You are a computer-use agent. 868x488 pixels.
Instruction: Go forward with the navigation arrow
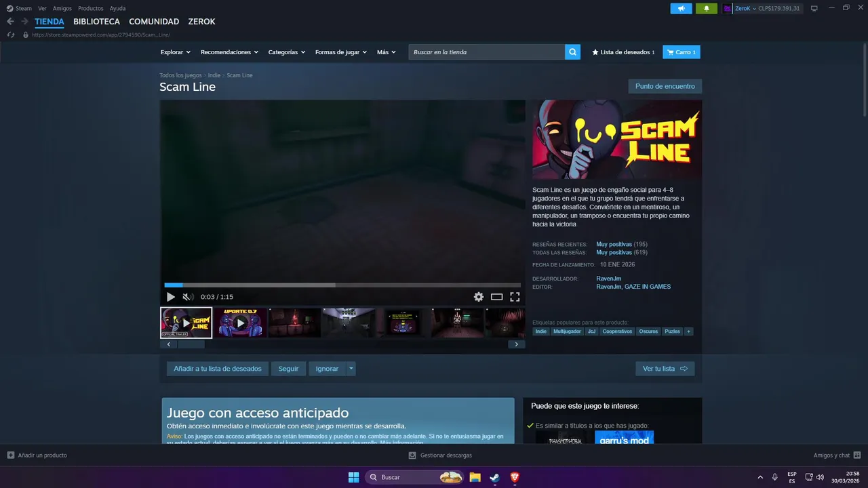[24, 22]
